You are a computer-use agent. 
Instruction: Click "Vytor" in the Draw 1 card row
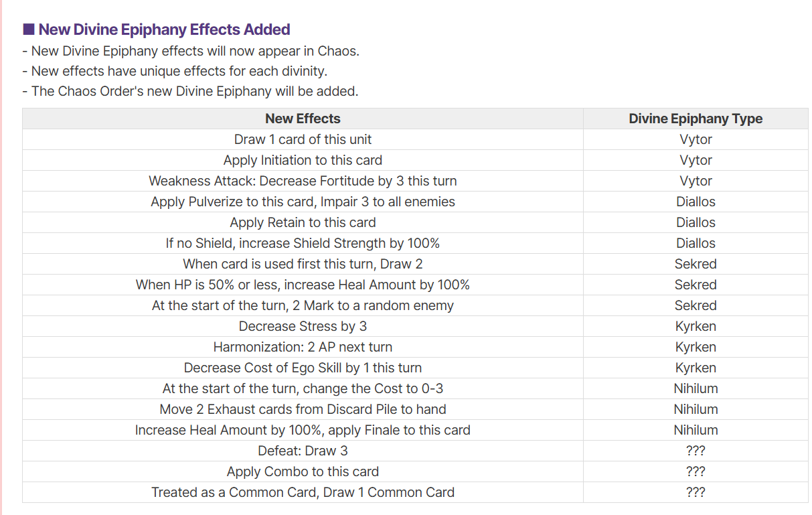(x=696, y=139)
